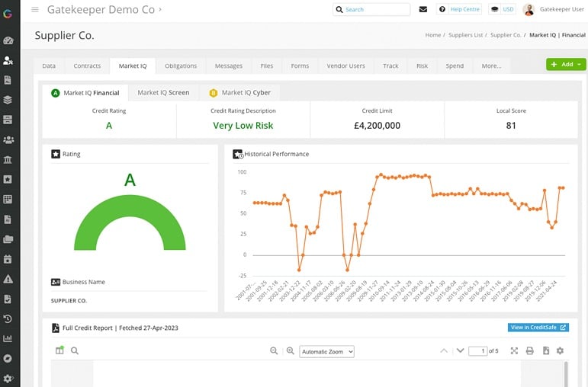Open the green Add dropdown button
588x387 pixels.
[x=566, y=65]
